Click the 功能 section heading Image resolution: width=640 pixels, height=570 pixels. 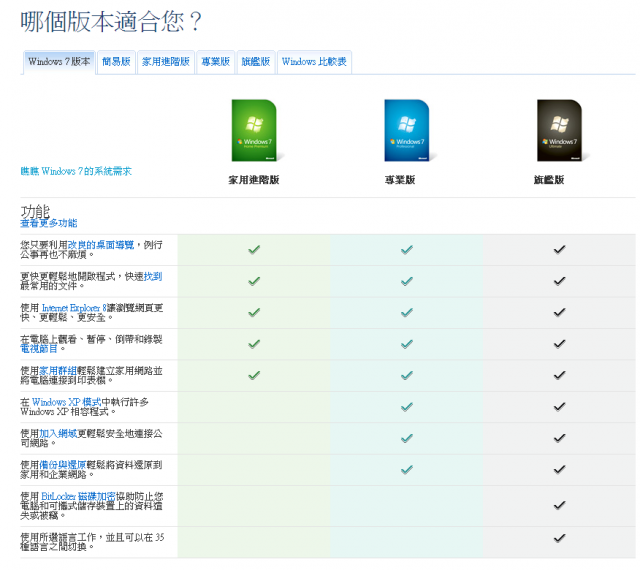(x=35, y=212)
